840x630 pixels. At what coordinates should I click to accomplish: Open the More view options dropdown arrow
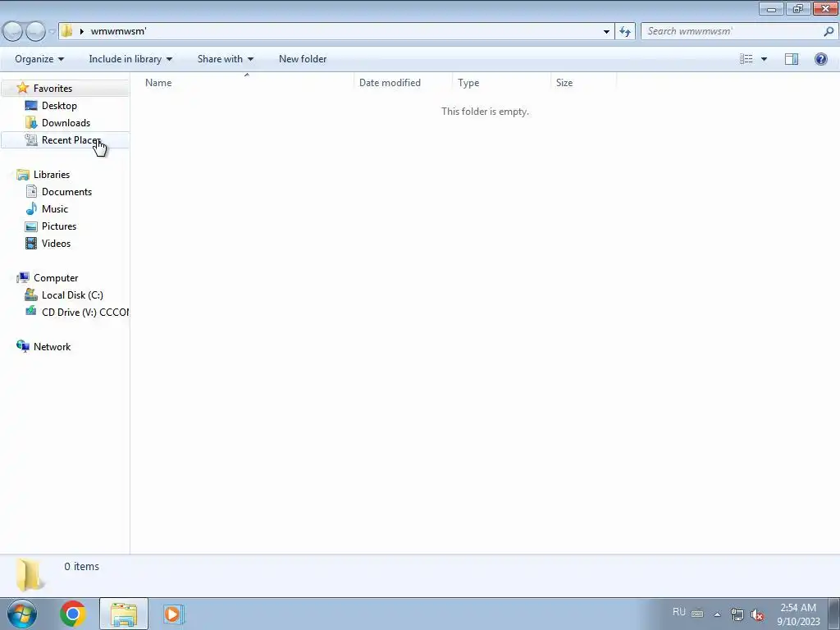pos(764,59)
